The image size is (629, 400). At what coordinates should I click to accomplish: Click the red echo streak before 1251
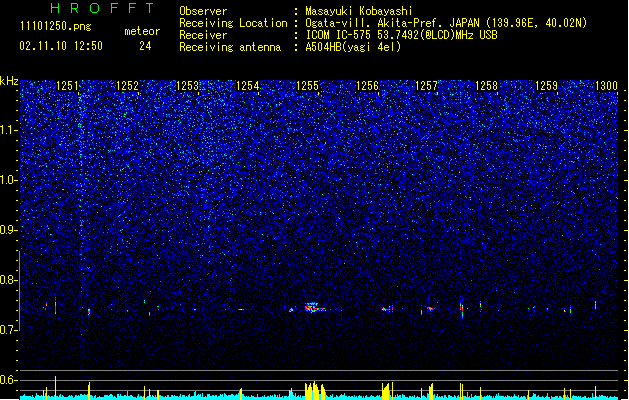pyautogui.click(x=55, y=306)
